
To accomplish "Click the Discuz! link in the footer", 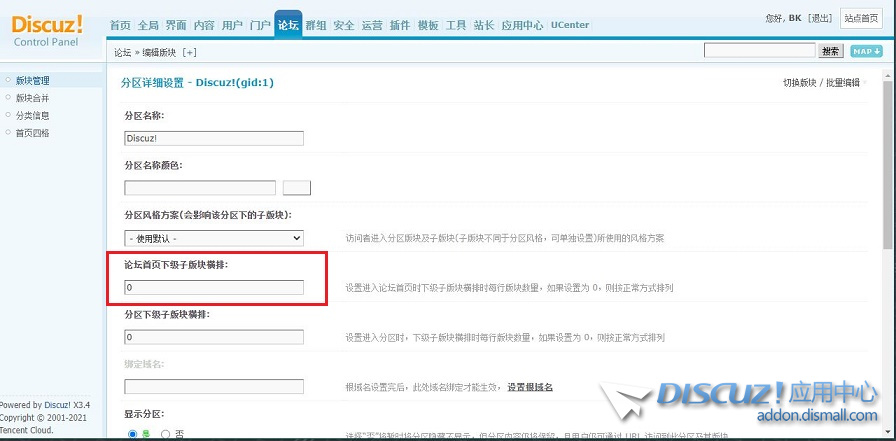I will click(58, 405).
